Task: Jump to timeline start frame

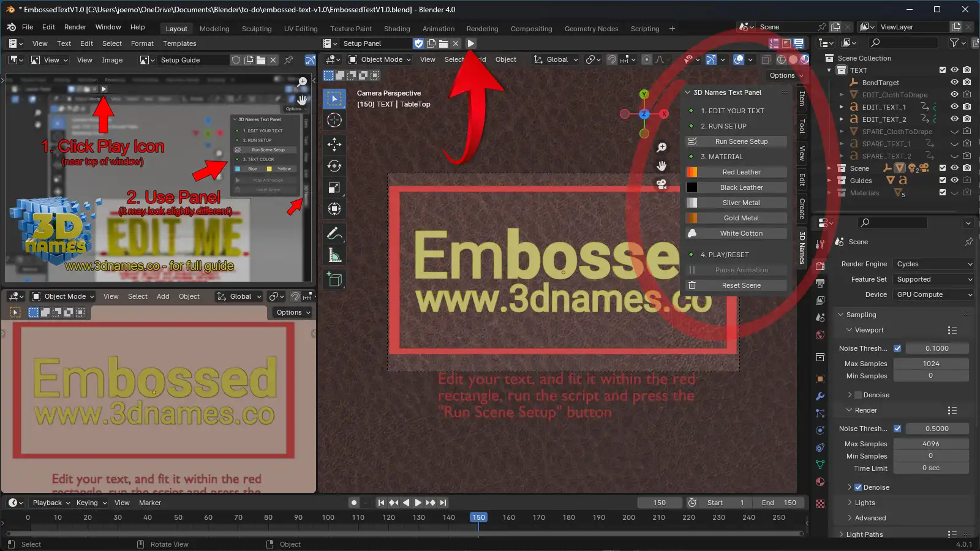Action: pyautogui.click(x=381, y=503)
